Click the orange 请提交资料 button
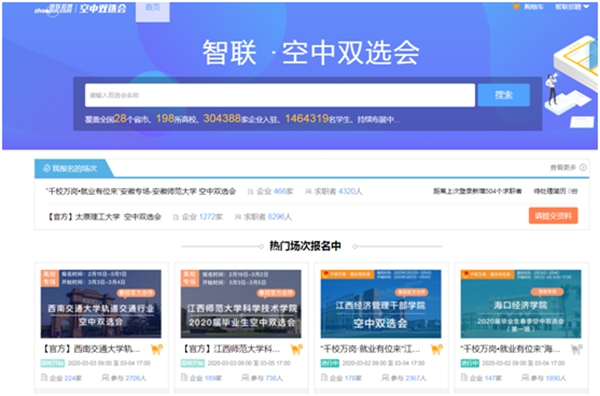 pyautogui.click(x=553, y=216)
